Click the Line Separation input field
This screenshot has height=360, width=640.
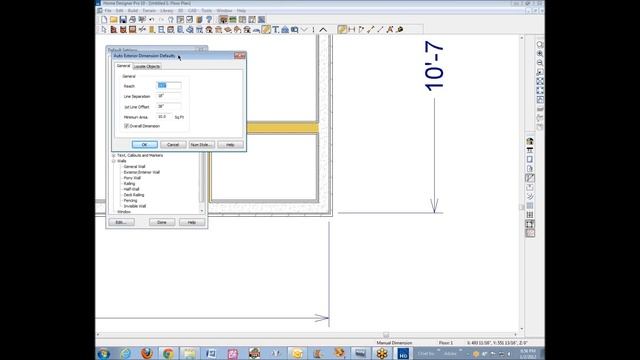coord(169,96)
